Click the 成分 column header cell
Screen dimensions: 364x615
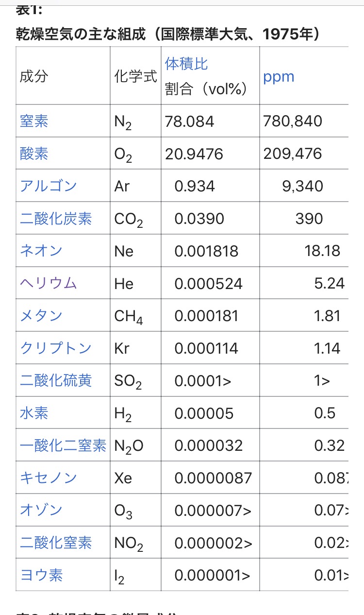(x=63, y=76)
